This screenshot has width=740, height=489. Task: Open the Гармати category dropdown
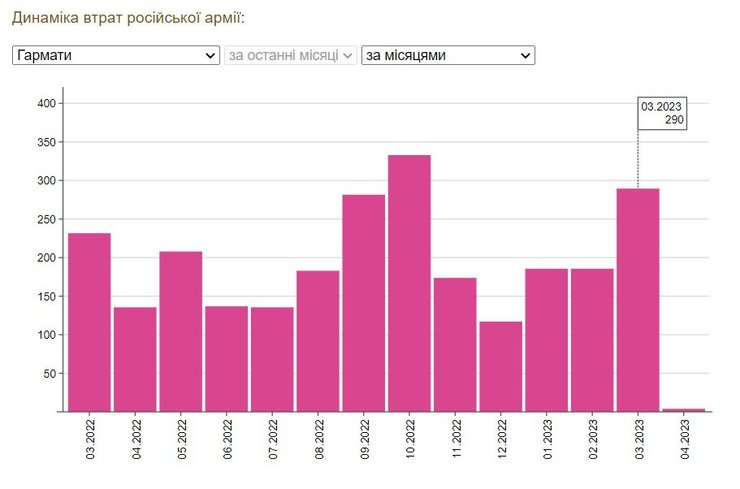115,56
